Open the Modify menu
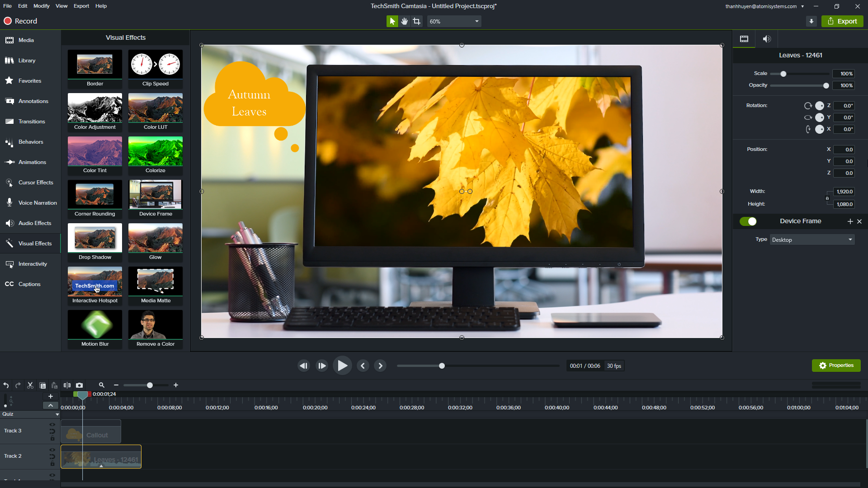This screenshot has width=868, height=488. pyautogui.click(x=41, y=6)
